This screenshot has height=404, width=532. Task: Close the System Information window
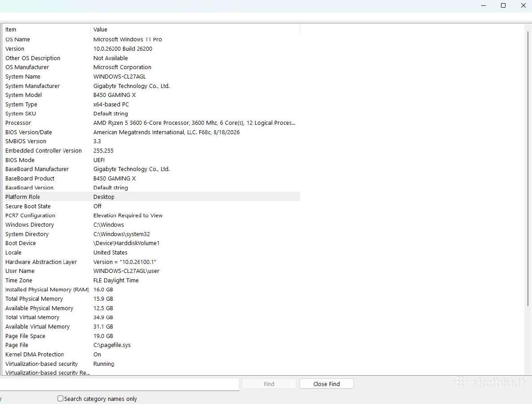point(523,5)
